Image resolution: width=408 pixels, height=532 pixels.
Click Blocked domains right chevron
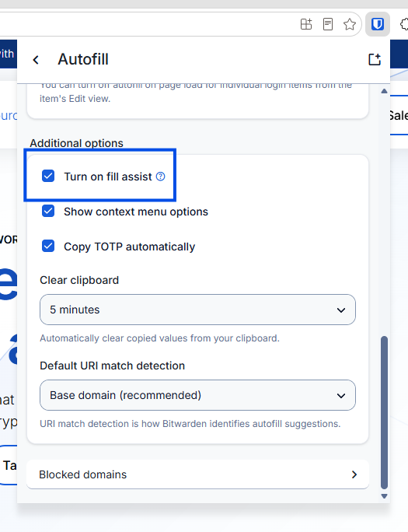(354, 474)
